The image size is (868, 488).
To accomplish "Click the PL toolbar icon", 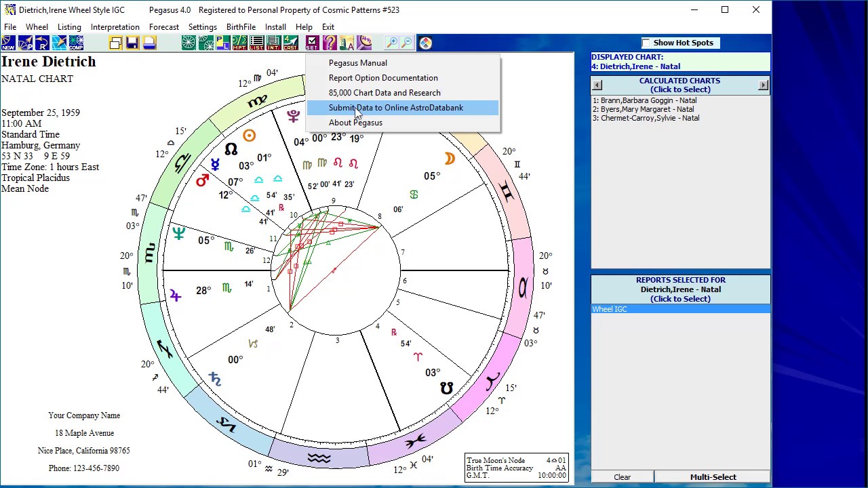I will click(222, 43).
